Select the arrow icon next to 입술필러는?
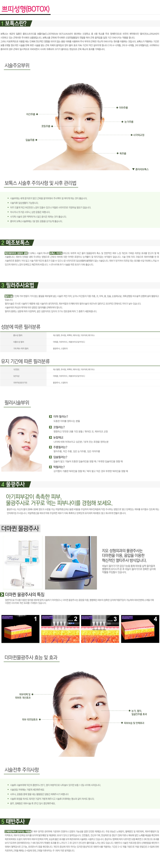The image size is (160, 868). [x=50, y=457]
